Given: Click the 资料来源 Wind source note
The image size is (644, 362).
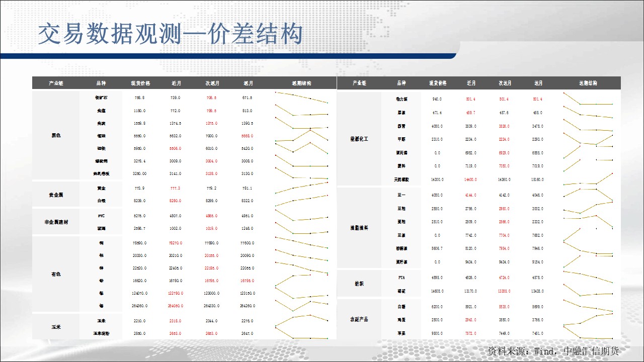Looking at the screenshot, I should point(553,350).
